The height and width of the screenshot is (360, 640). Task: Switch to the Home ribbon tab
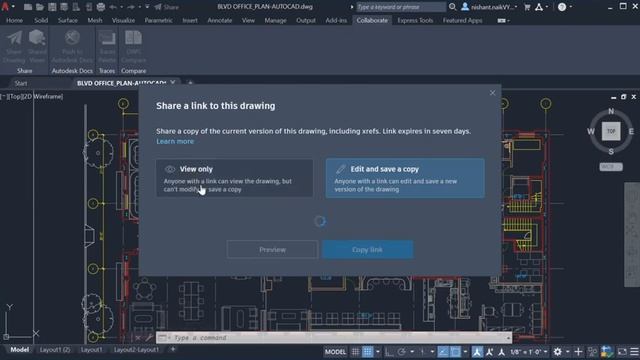click(x=14, y=20)
